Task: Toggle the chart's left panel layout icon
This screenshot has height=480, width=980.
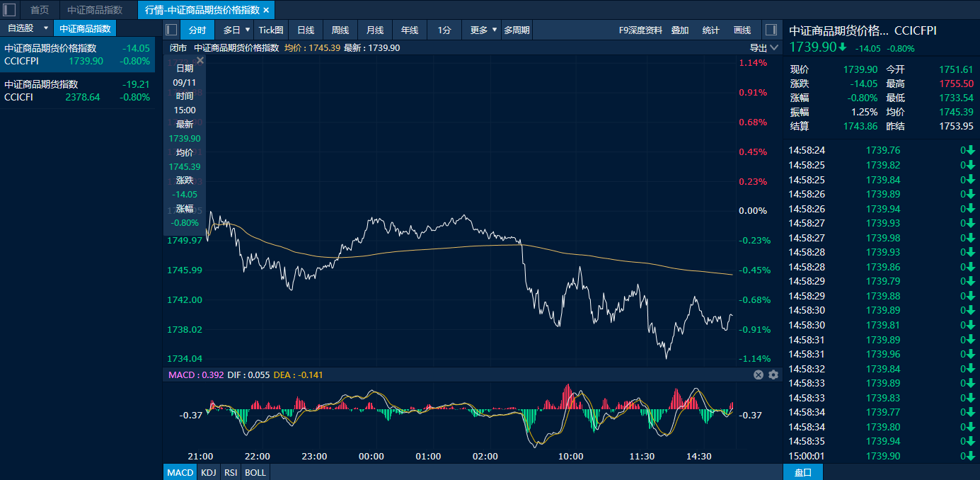Action: 171,30
